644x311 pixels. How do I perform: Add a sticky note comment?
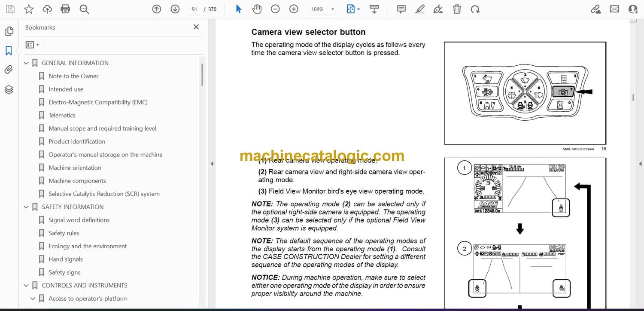pyautogui.click(x=401, y=9)
